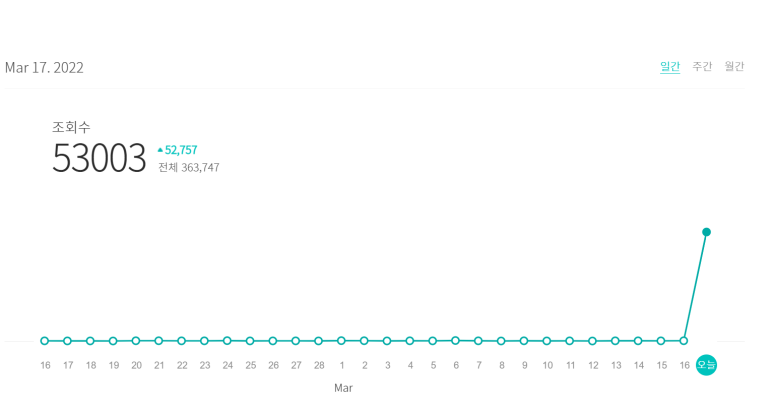Click the February 25 data point
The height and width of the screenshot is (418, 773).
[x=250, y=341]
